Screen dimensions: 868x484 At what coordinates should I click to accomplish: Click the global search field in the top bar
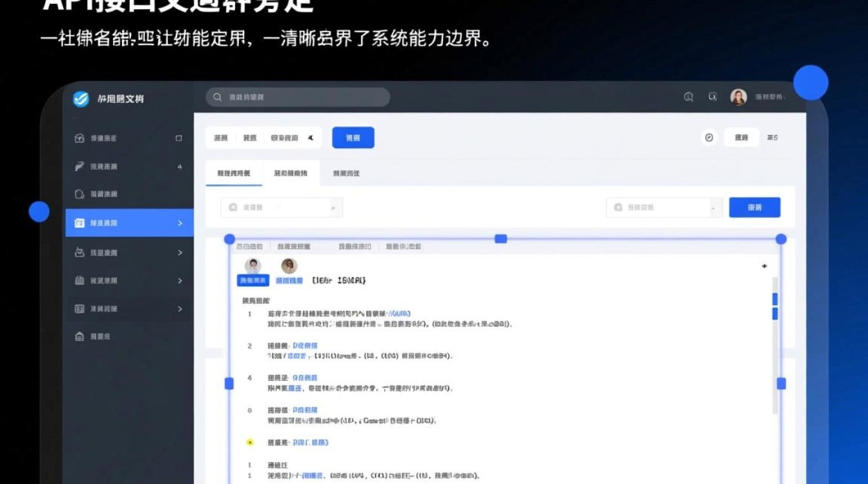297,97
